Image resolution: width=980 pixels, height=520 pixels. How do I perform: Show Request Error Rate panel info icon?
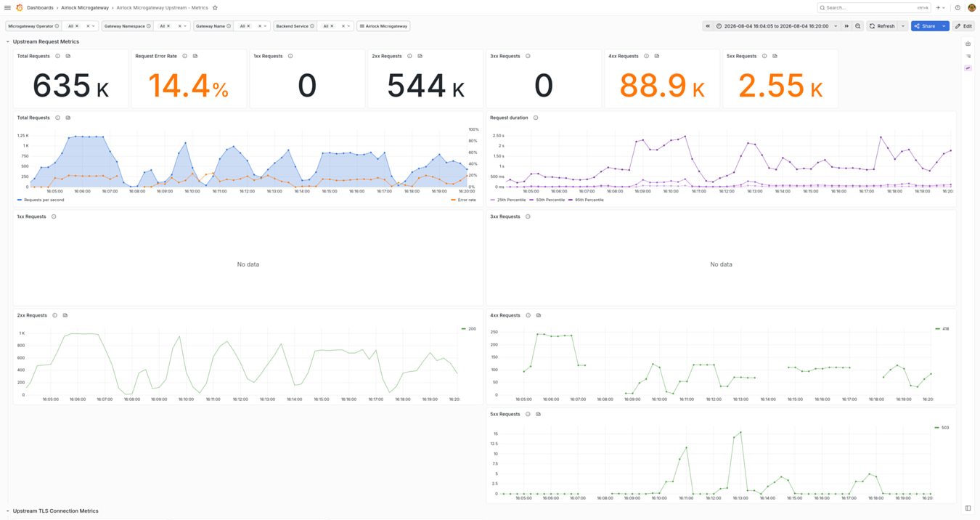185,56
